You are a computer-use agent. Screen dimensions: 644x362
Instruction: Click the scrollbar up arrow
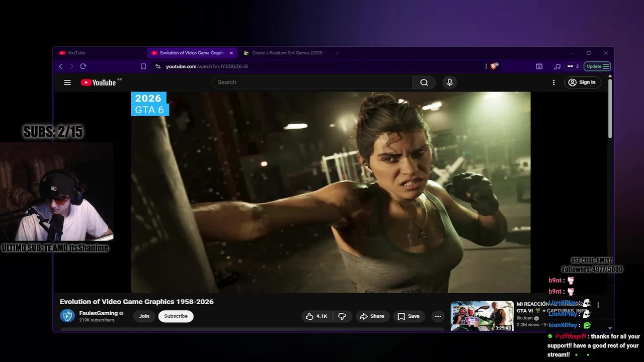point(610,76)
